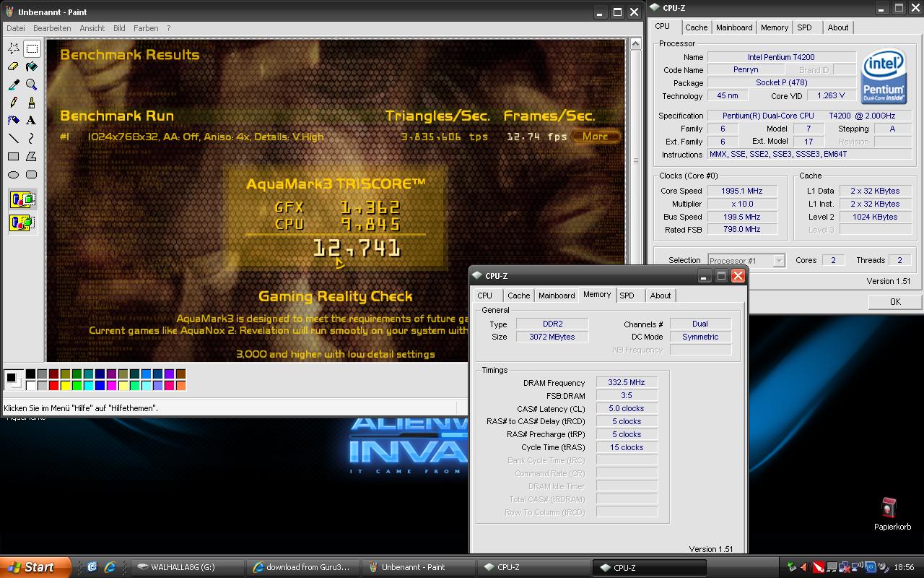Switch to Memory tab in back CPU-Z window
924x578 pixels.
tap(775, 27)
